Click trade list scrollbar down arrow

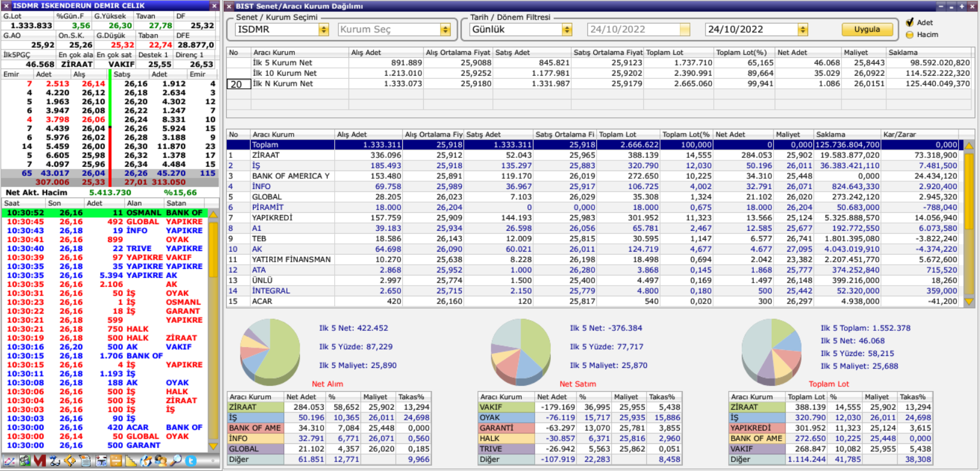[213, 445]
